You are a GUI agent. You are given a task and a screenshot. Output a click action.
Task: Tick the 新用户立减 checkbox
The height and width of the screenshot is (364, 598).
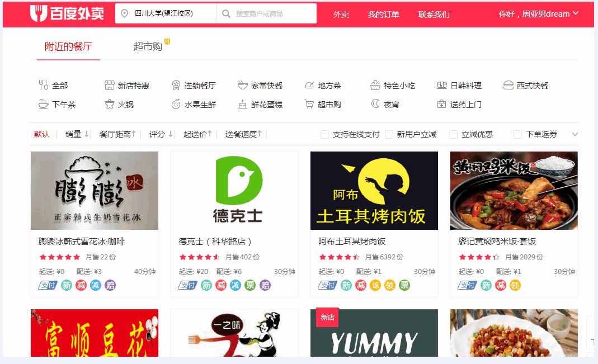[x=389, y=134]
